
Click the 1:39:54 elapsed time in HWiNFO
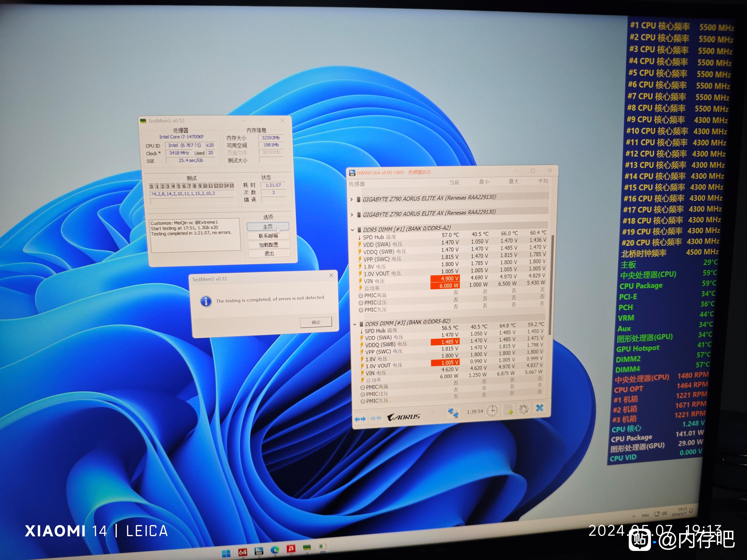[x=475, y=411]
